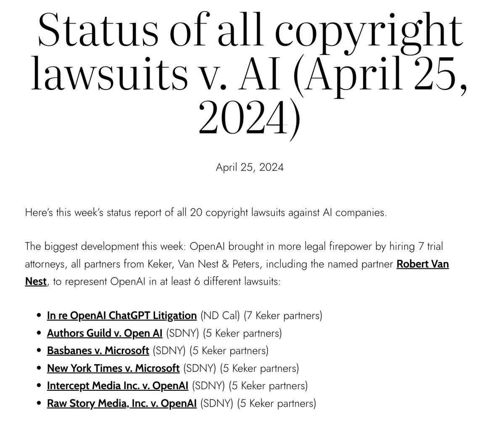Click the bullet before In re OpenAI ChatGPT Litigation
This screenshot has height=424, width=504.
coord(39,315)
